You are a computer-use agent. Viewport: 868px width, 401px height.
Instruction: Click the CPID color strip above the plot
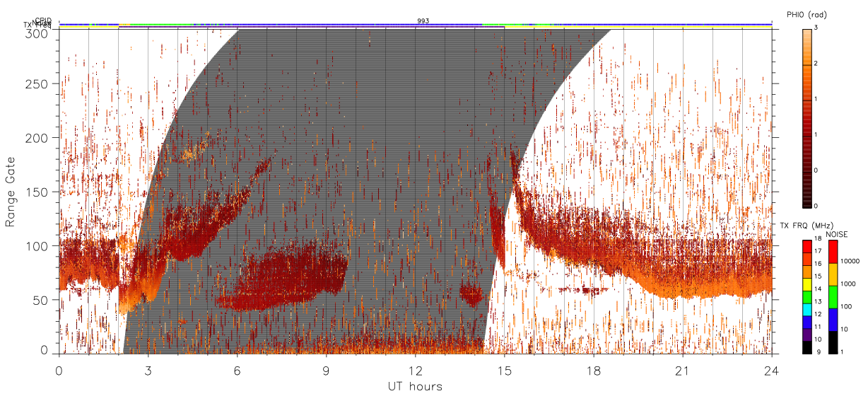416,25
